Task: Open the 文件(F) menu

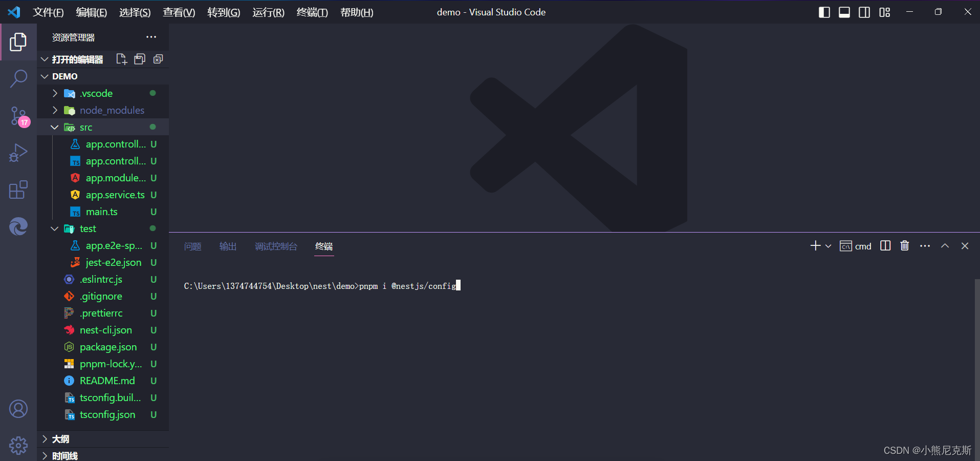Action: click(48, 12)
